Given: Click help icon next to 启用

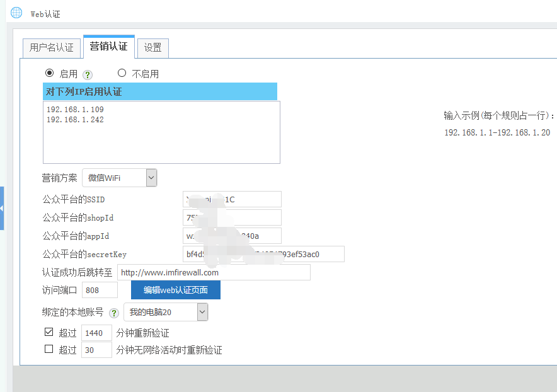Looking at the screenshot, I should 88,74.
